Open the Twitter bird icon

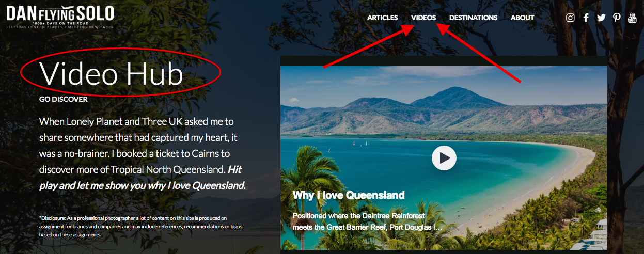[x=601, y=18]
